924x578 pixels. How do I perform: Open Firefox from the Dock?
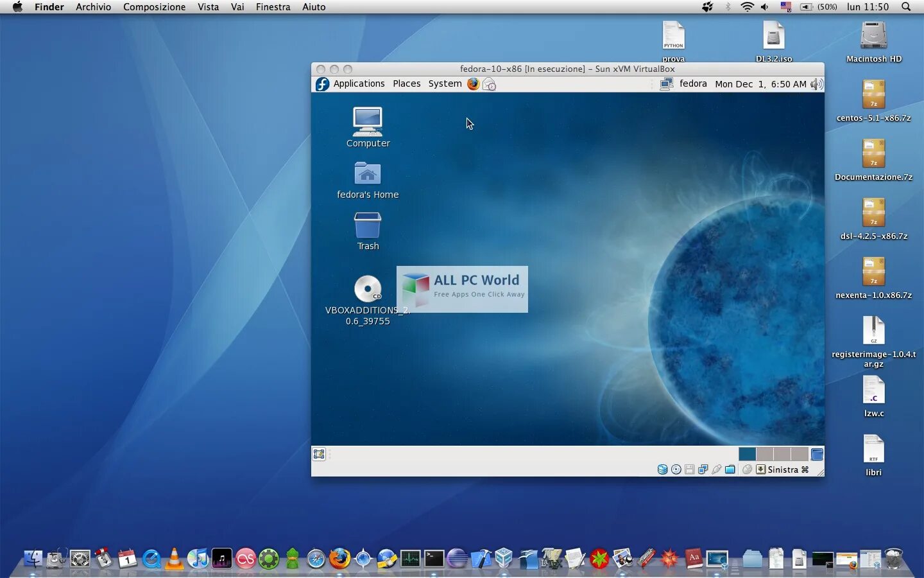click(x=339, y=559)
